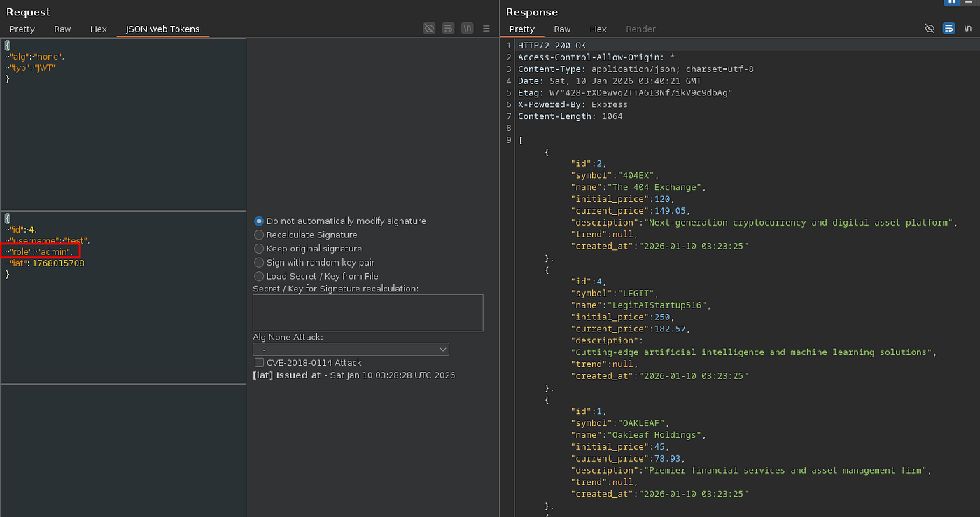Click the "initial_price":250 line
This screenshot has height=517, width=980.
pos(622,317)
